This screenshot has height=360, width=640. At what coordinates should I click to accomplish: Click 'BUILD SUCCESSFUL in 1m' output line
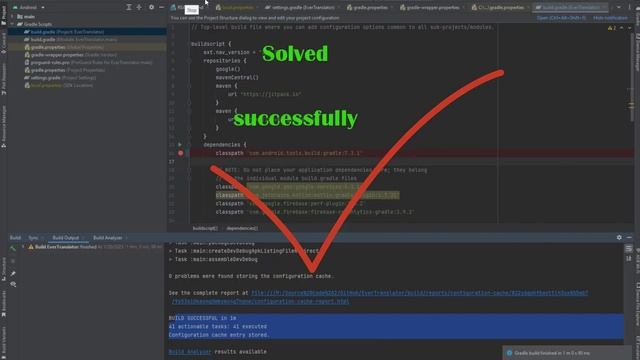pos(202,318)
